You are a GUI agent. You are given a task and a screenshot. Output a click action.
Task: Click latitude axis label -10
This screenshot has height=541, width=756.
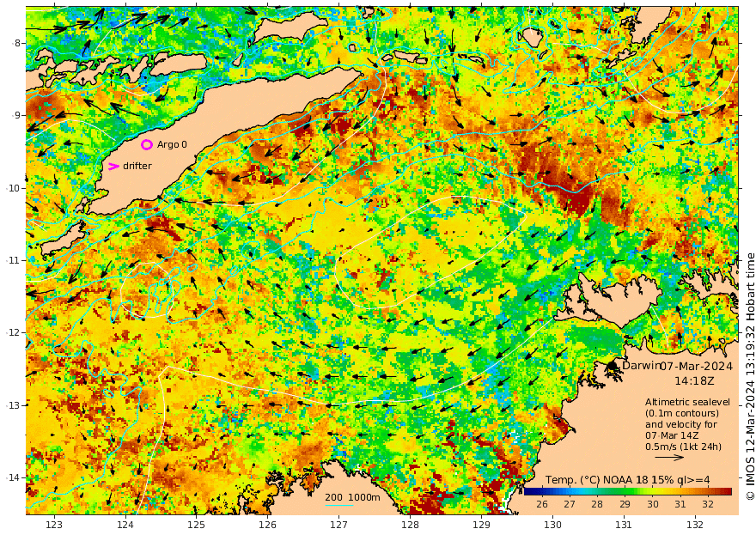[13, 188]
